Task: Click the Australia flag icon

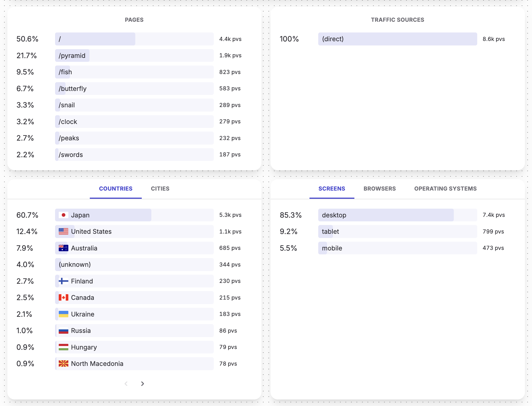Action: click(x=63, y=248)
